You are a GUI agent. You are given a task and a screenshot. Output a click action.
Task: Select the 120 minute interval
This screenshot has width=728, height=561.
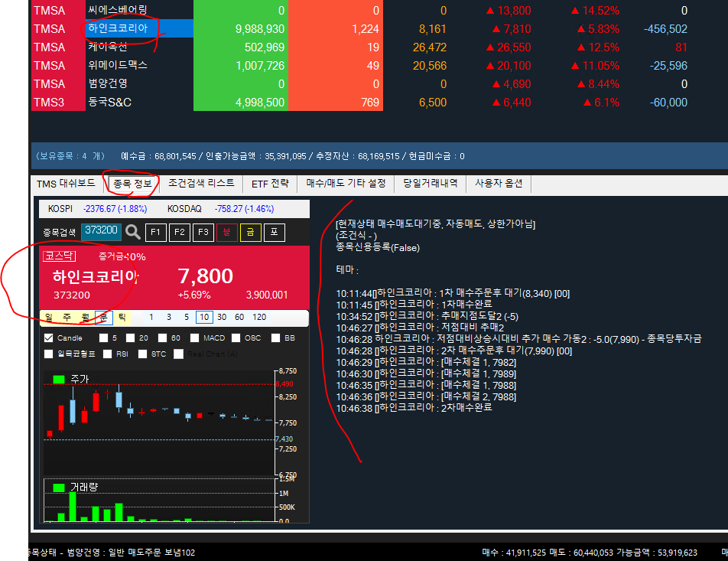point(259,318)
